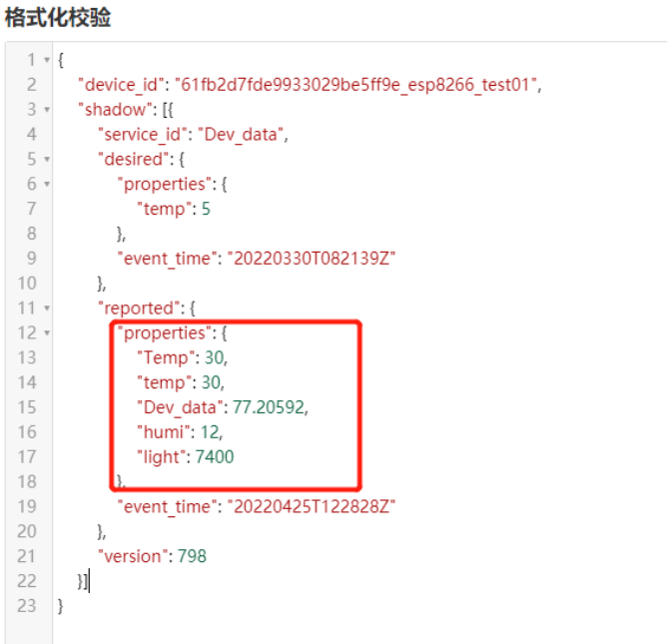Click the 格式化校验 heading
The width and height of the screenshot is (667, 644).
[x=58, y=18]
